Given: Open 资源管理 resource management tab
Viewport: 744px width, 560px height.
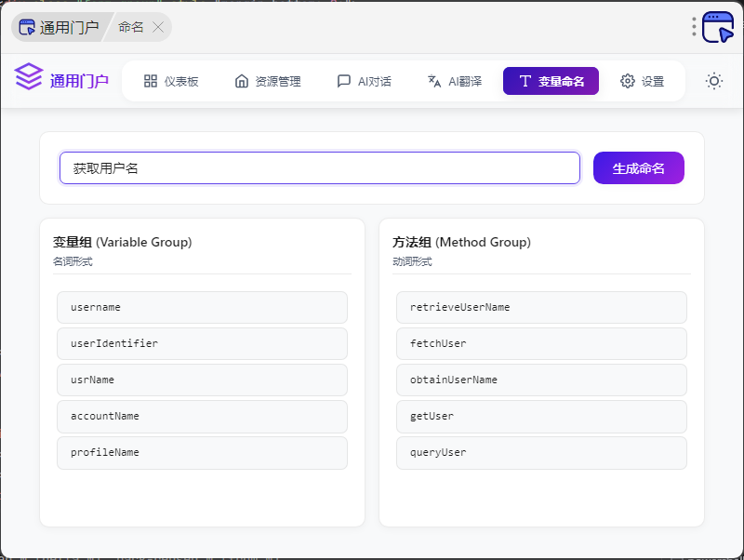Looking at the screenshot, I should point(268,81).
